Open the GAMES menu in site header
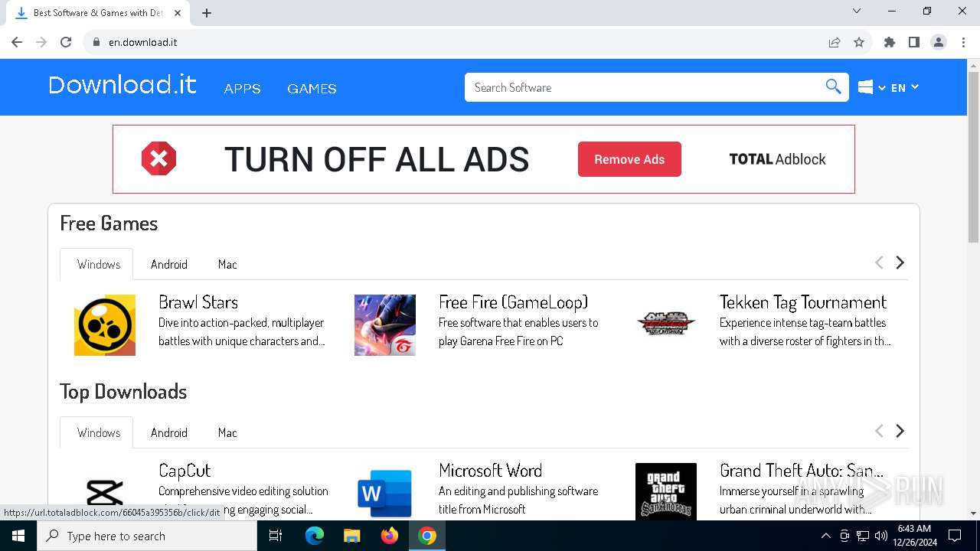The width and height of the screenshot is (980, 551). [312, 89]
